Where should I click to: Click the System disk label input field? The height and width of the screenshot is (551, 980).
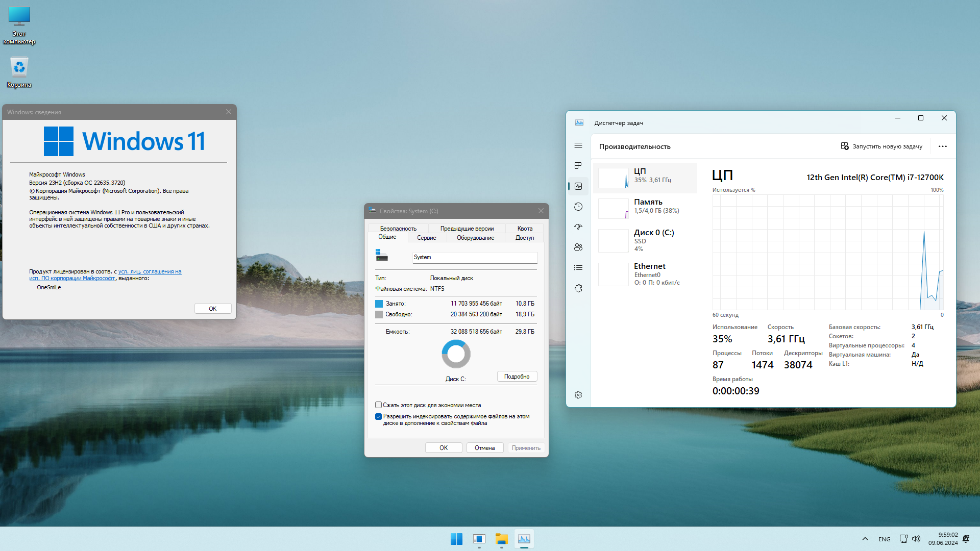(474, 257)
